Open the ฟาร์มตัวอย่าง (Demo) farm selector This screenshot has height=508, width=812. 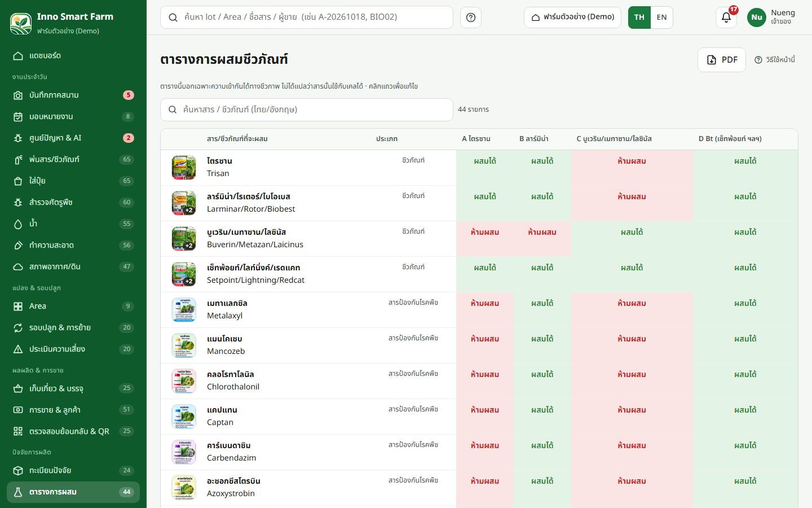pyautogui.click(x=572, y=17)
